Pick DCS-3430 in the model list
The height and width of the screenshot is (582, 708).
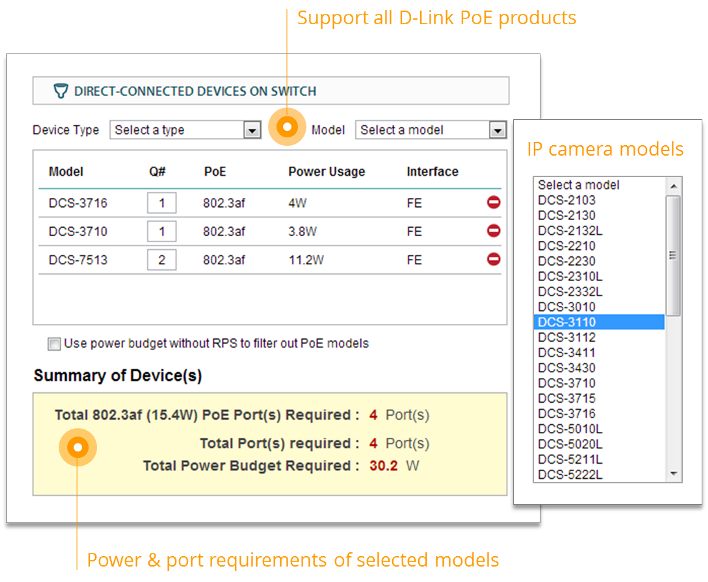point(599,368)
